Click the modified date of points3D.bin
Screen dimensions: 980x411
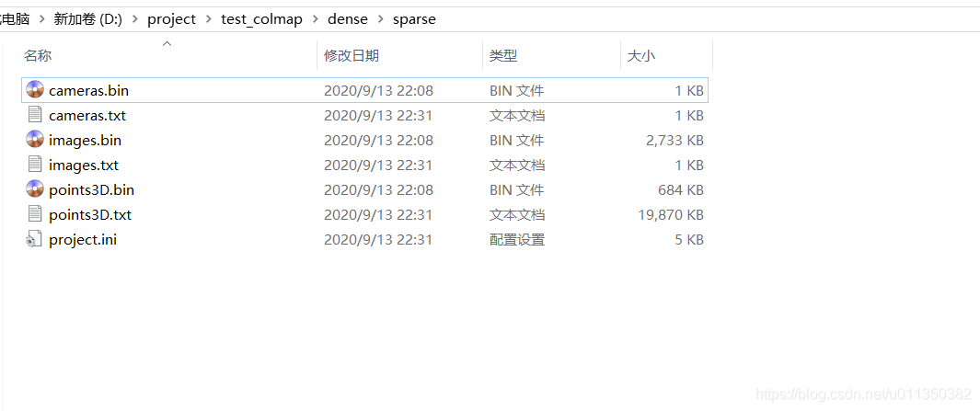pos(378,190)
